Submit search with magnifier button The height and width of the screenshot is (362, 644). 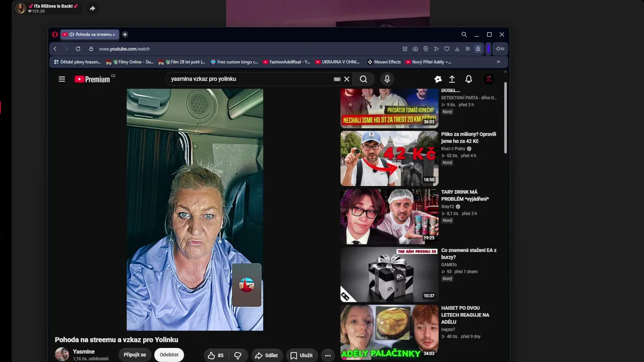(363, 79)
